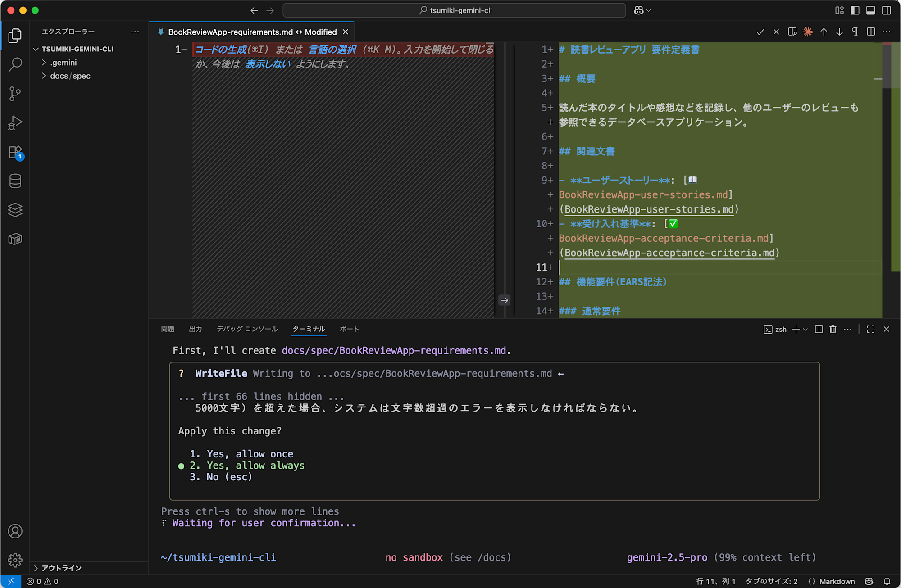Open Copilot status in status bar
Viewport: 901px width, 588px height.
coord(869,581)
